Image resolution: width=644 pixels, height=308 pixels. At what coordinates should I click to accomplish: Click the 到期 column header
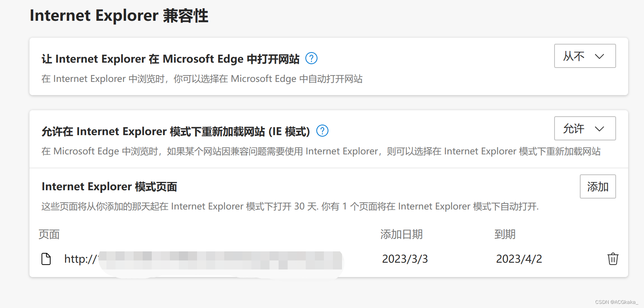pyautogui.click(x=505, y=234)
